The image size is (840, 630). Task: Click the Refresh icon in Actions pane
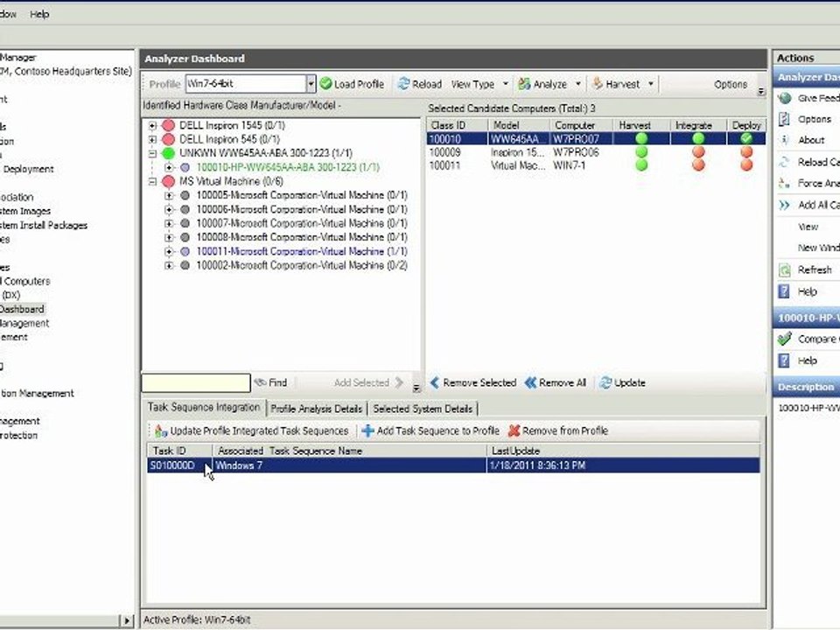tap(784, 270)
